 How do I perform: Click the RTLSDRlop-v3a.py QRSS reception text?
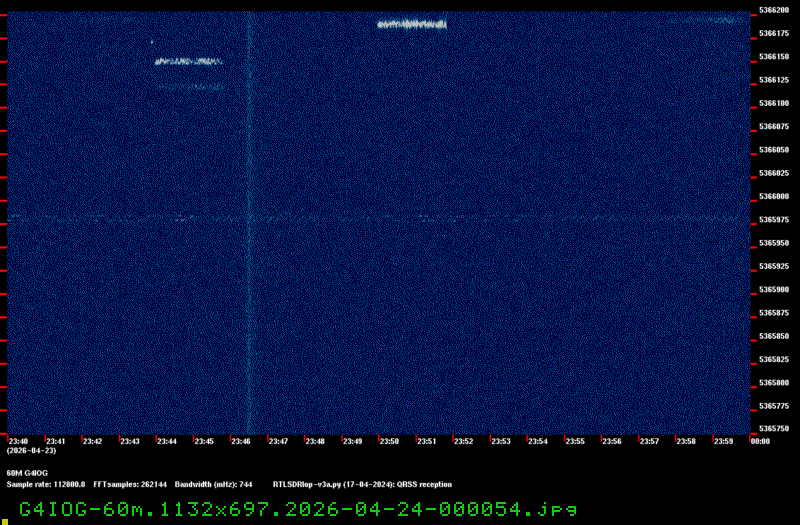click(x=362, y=485)
